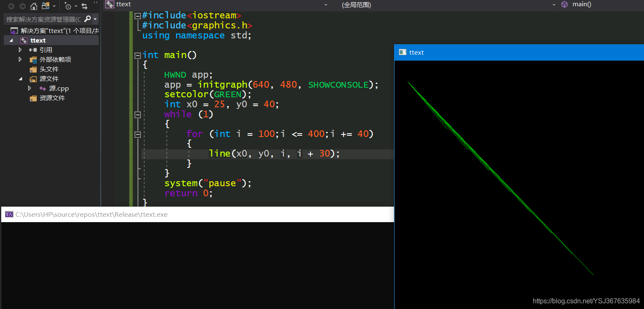Screen dimensions: 644x309
Task: Click the sync with active document icon
Action: [84, 6]
